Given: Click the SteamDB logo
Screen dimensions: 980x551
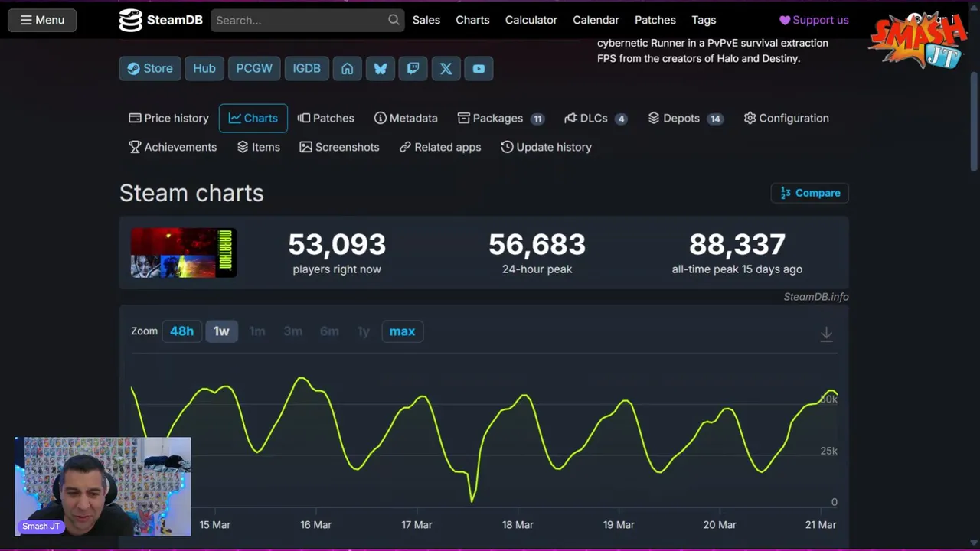Looking at the screenshot, I should point(161,20).
